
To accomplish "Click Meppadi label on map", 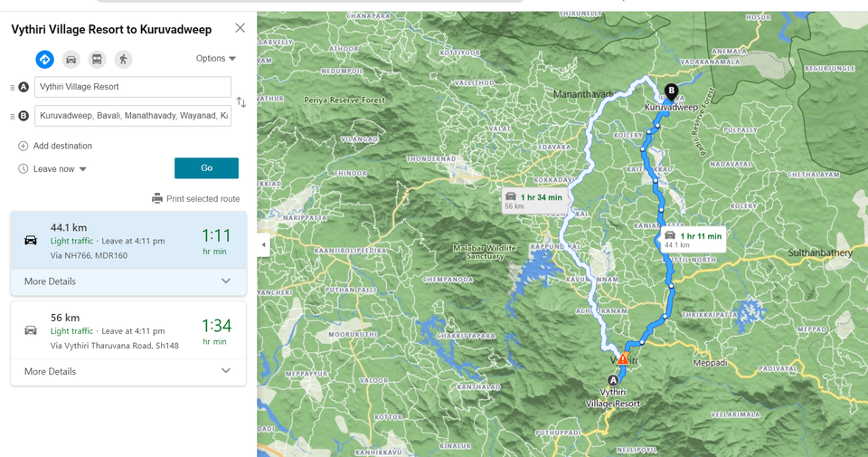I will [711, 363].
